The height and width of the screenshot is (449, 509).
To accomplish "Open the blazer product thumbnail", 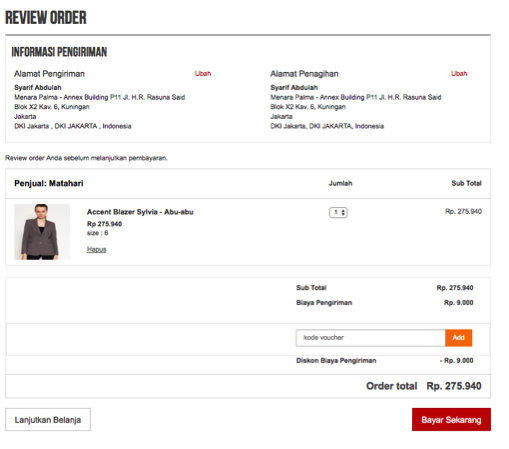I will [42, 232].
